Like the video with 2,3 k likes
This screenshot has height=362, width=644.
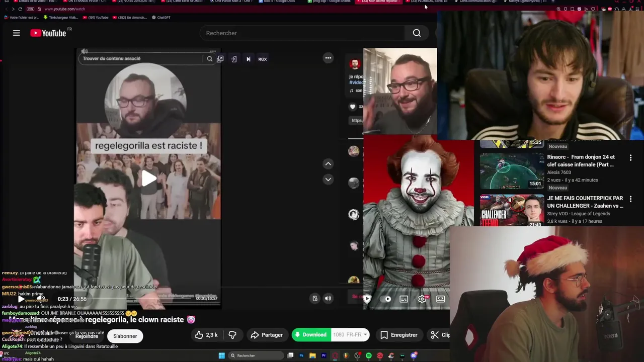point(206,335)
